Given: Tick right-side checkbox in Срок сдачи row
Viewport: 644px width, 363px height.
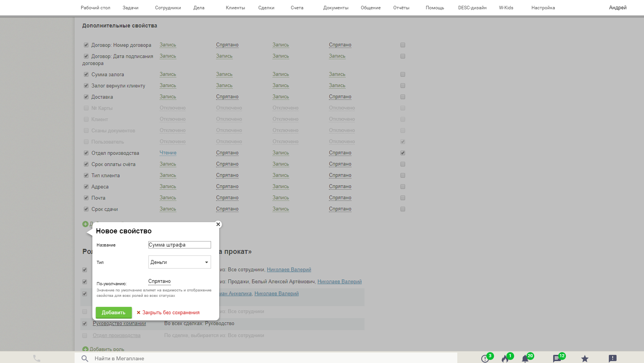Looking at the screenshot, I should pos(403,209).
